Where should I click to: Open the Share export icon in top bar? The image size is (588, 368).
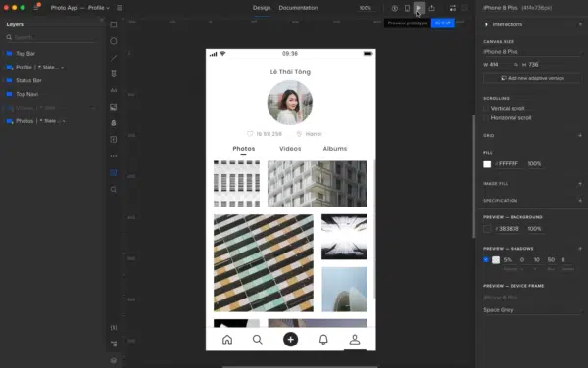pos(431,8)
